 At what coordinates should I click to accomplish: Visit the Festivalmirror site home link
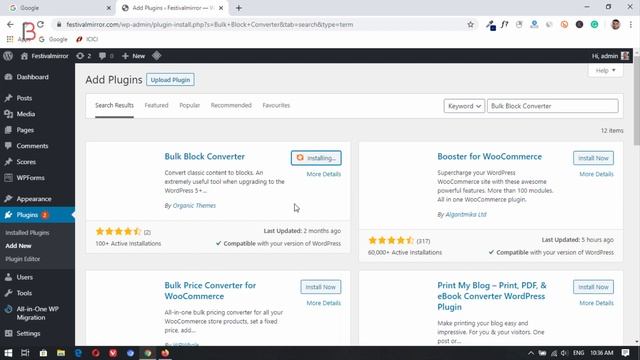pos(44,56)
